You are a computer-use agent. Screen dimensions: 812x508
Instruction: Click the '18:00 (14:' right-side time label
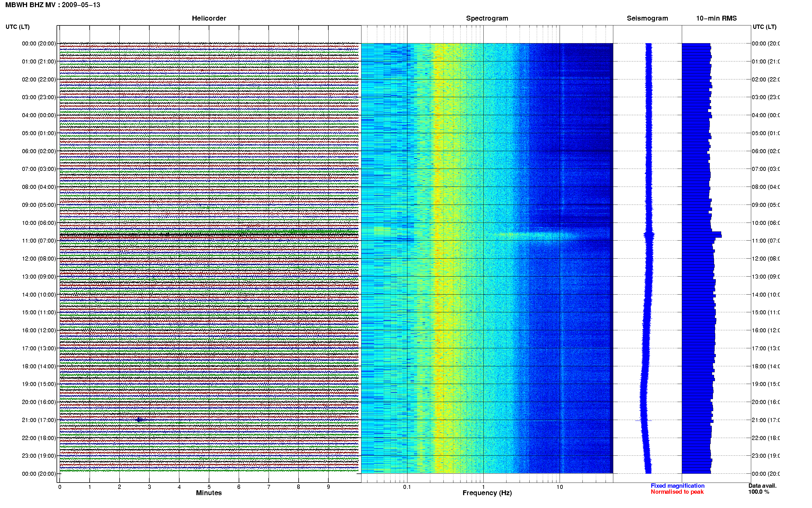tap(766, 366)
